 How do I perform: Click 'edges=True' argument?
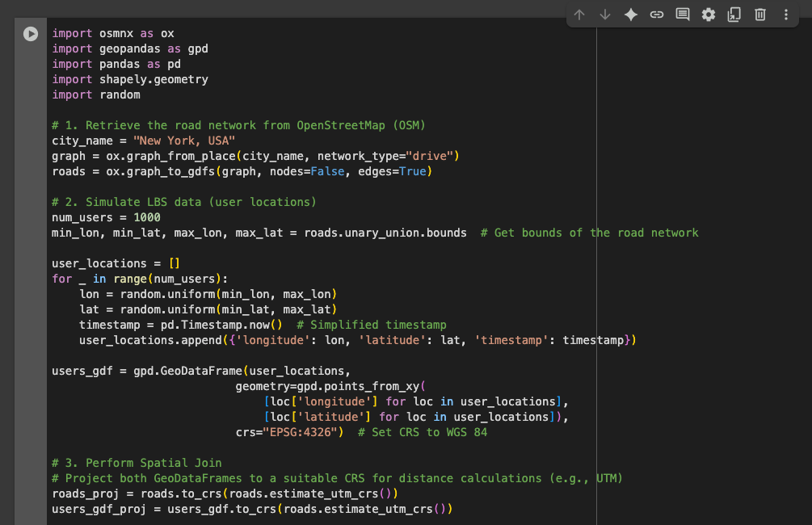tap(392, 171)
